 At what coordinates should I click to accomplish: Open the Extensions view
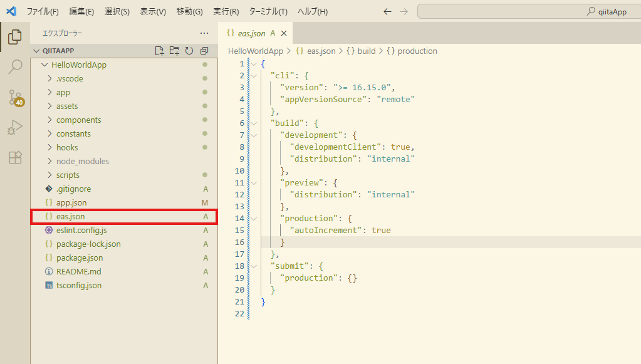tap(14, 157)
